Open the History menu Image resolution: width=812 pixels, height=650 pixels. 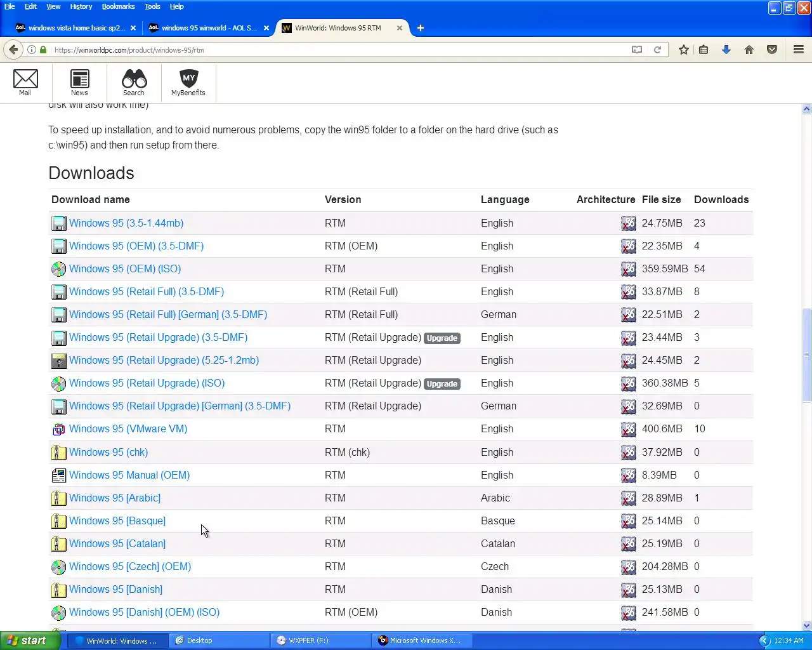[x=81, y=6]
